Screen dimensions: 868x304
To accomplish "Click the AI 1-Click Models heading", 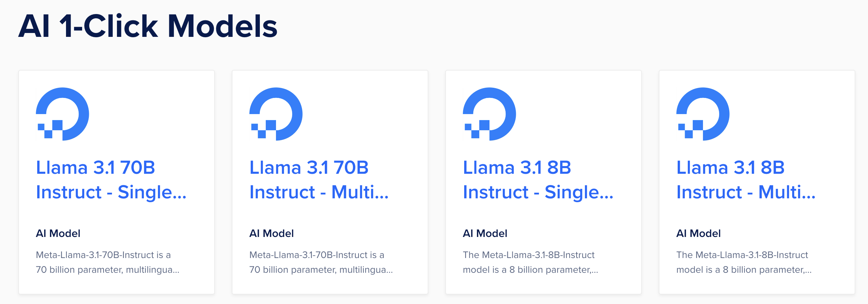I will click(x=148, y=26).
